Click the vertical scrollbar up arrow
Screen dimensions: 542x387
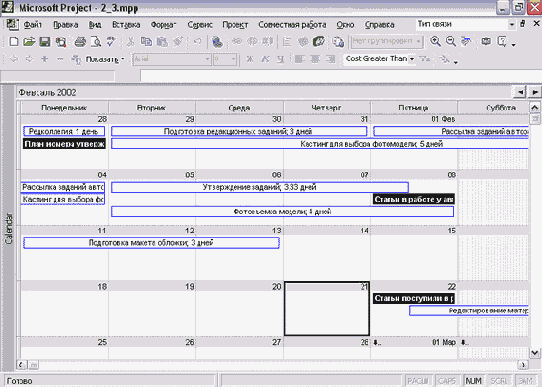click(x=534, y=107)
